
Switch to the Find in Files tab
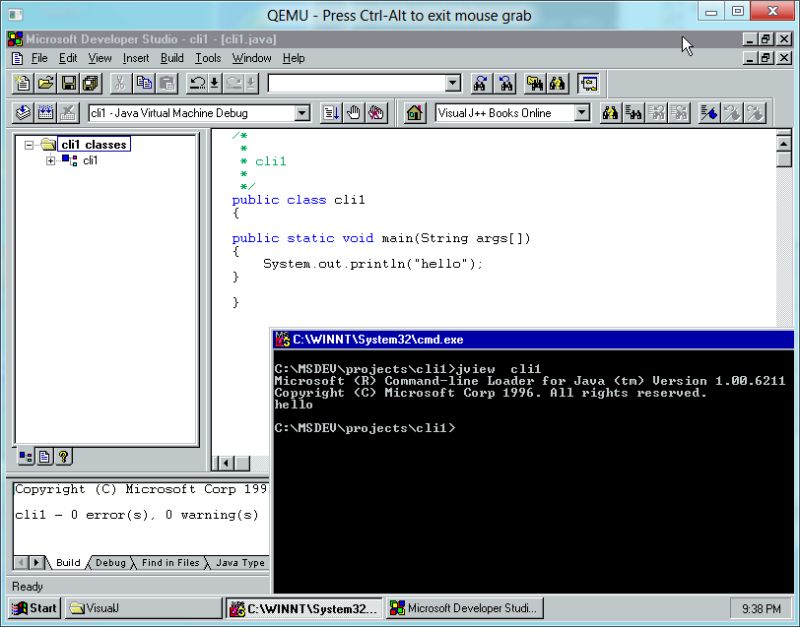coord(168,563)
